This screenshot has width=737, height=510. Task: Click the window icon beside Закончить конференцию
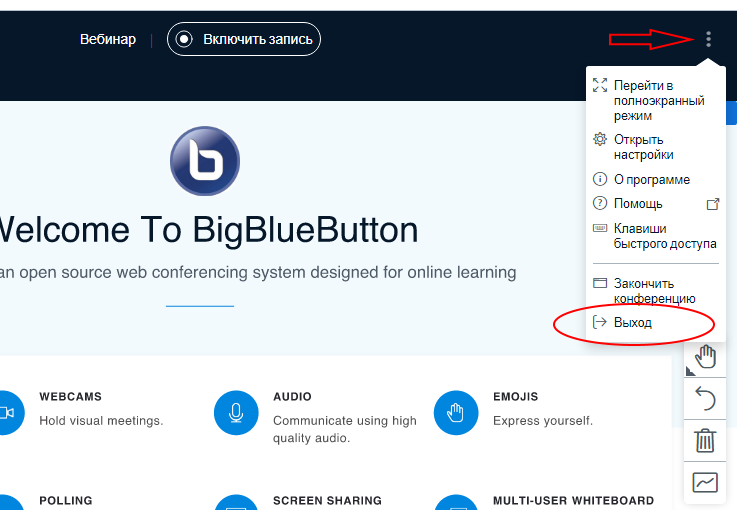tap(600, 283)
